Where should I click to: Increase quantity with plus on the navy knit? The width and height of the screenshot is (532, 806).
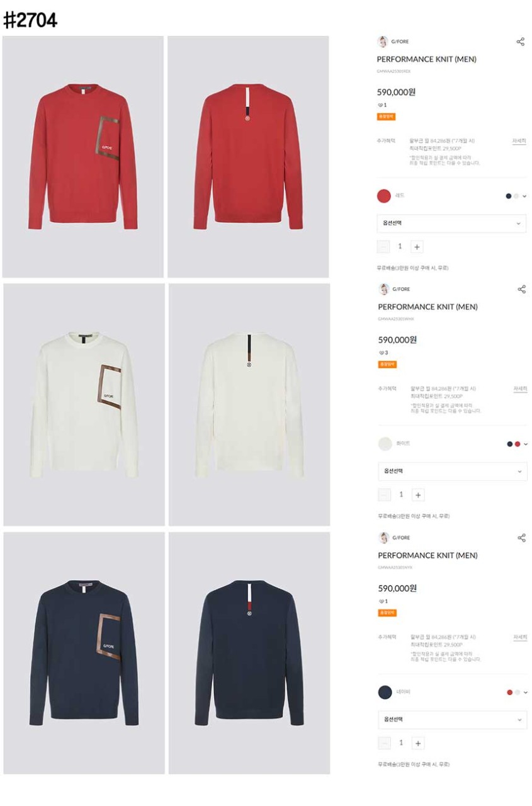click(x=418, y=743)
